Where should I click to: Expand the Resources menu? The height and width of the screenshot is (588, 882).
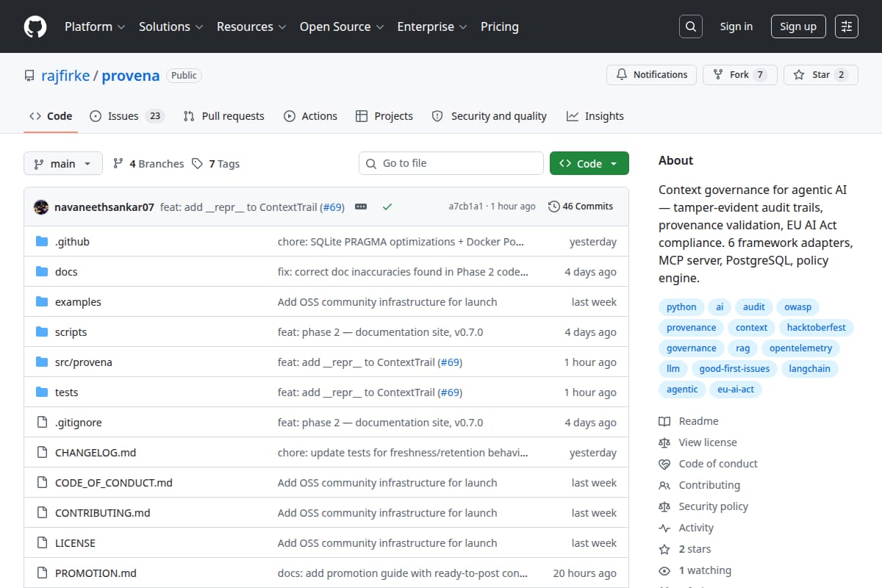251,26
